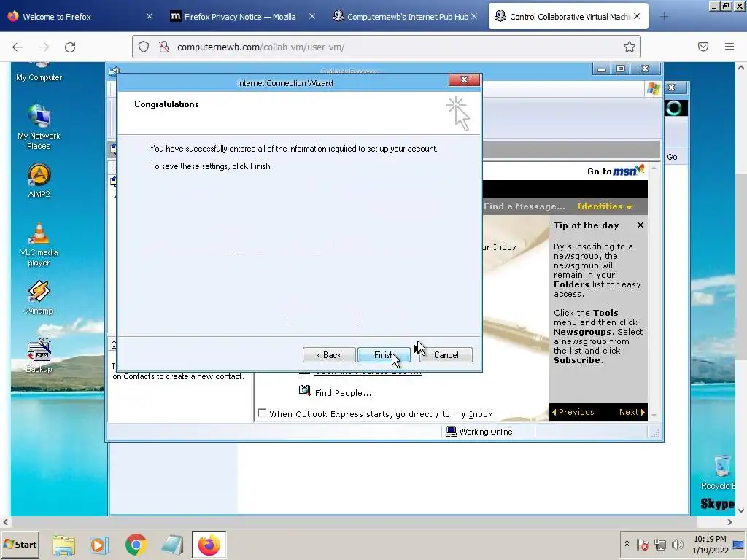Click the insecure connection lock icon

coord(164,47)
